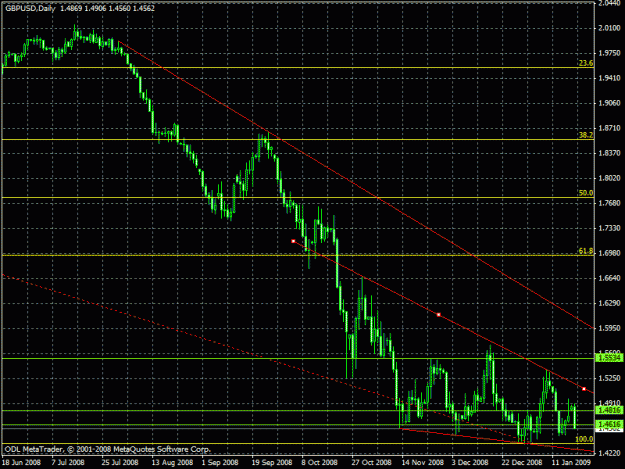Viewport: 625px width, 469px height.
Task: Click the 1.5534 green price tag
Action: click(x=609, y=358)
